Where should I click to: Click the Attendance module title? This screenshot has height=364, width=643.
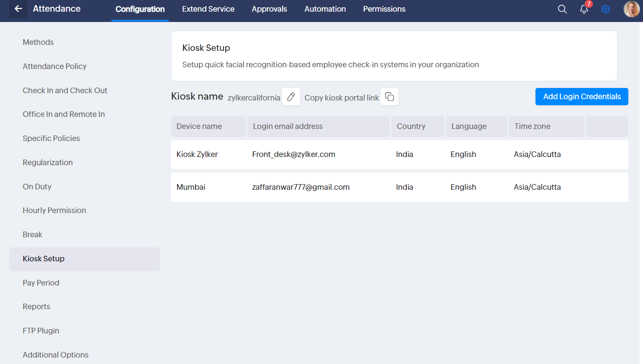pyautogui.click(x=57, y=9)
